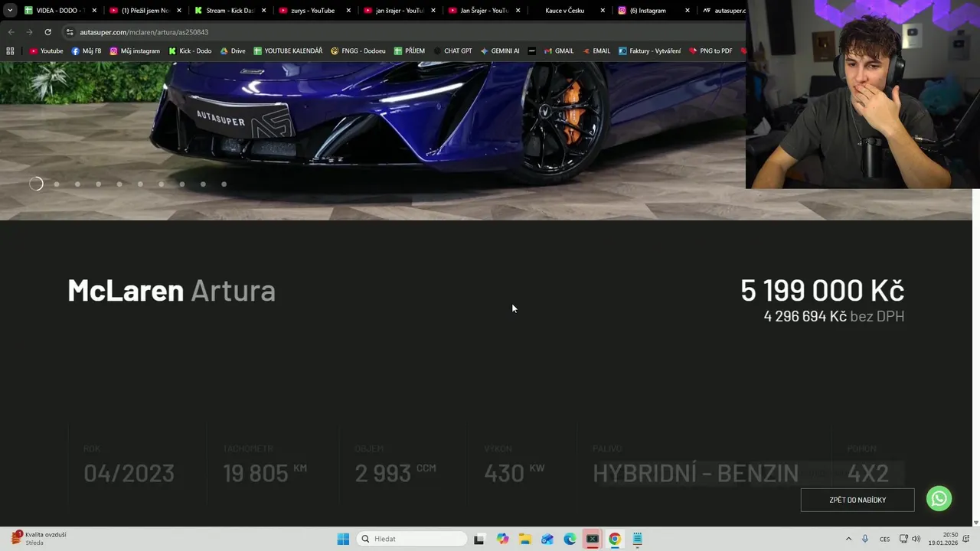Reload the autasuper page
The height and width of the screenshot is (551, 980).
(47, 32)
